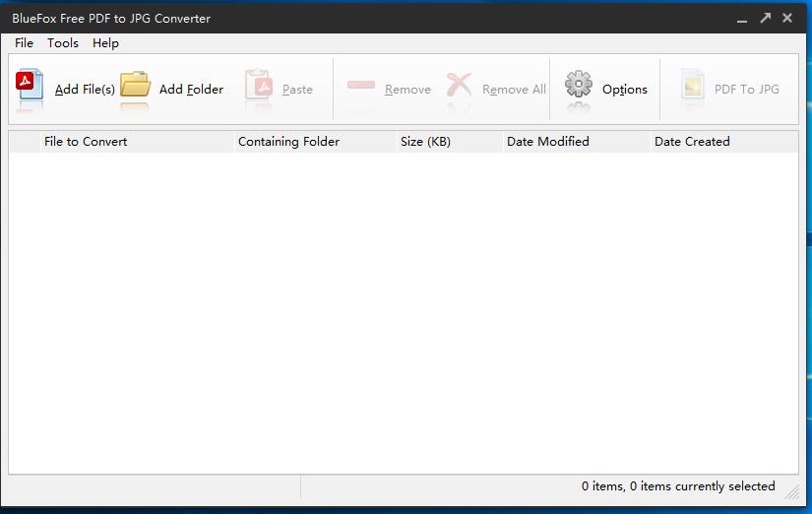Click the Paste clipboard icon
Viewport: 812px width, 514px height.
[x=258, y=87]
